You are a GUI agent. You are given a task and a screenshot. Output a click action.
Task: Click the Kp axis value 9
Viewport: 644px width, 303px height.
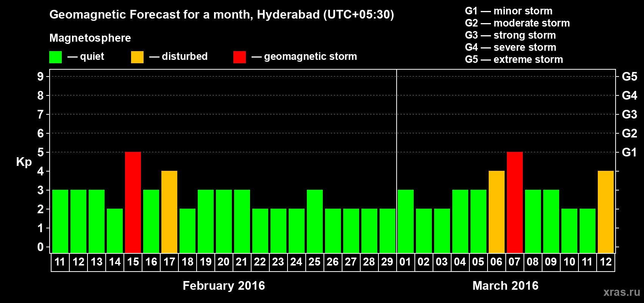41,77
